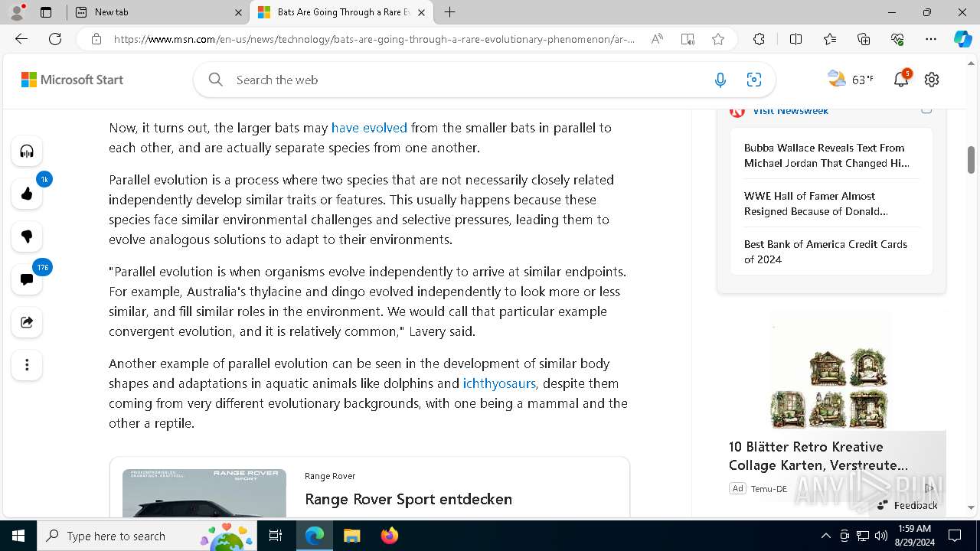Share the article via share icon
This screenshot has height=551, width=980.
pyautogui.click(x=27, y=322)
